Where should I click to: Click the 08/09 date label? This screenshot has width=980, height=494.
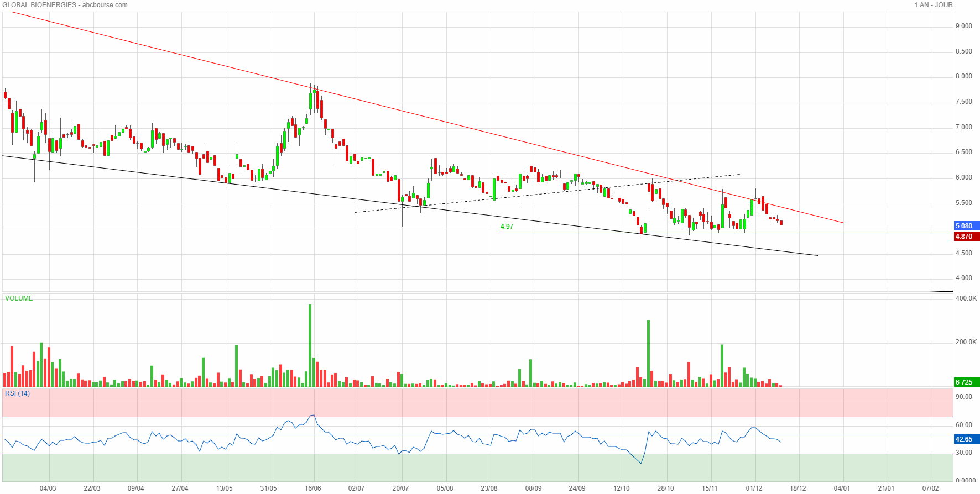click(534, 488)
